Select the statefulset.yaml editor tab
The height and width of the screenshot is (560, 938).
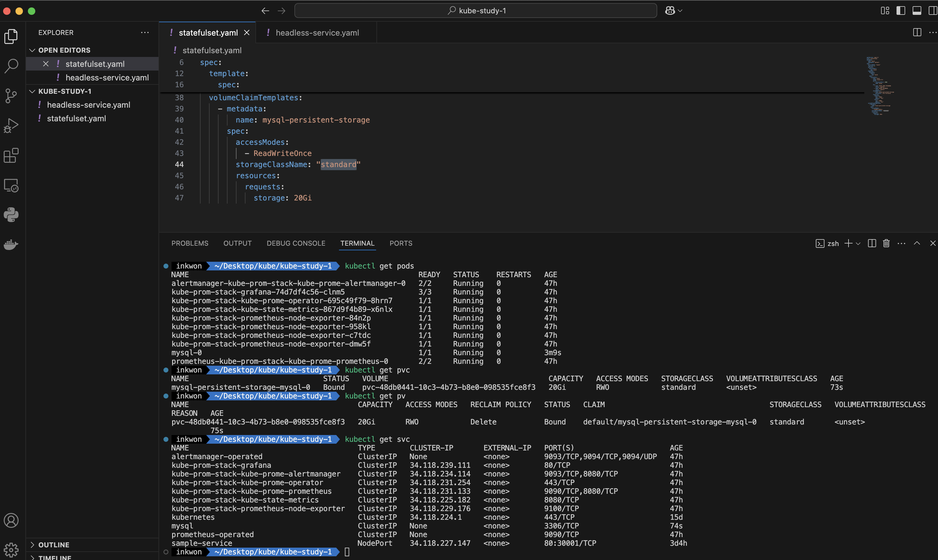tap(208, 33)
